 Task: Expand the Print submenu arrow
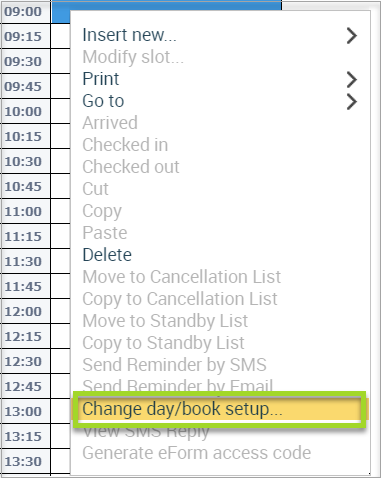352,80
